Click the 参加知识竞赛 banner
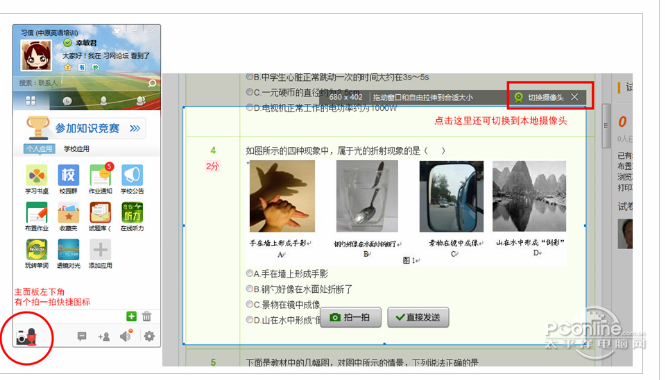Image resolution: width=665 pixels, height=380 pixels. pyautogui.click(x=86, y=128)
